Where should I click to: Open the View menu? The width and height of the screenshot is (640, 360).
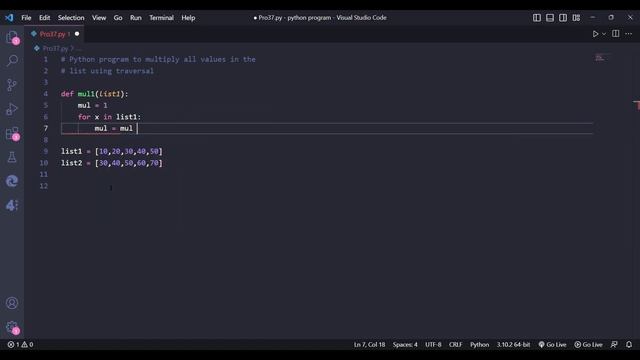[99, 18]
